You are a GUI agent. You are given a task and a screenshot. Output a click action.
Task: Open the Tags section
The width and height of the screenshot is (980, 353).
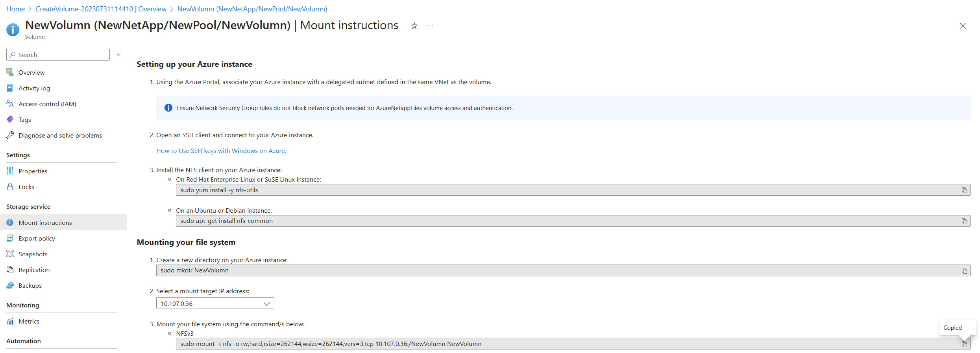tap(25, 120)
